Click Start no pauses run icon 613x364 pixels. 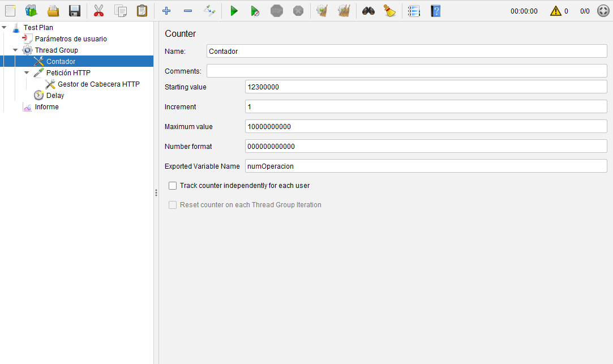pos(255,11)
